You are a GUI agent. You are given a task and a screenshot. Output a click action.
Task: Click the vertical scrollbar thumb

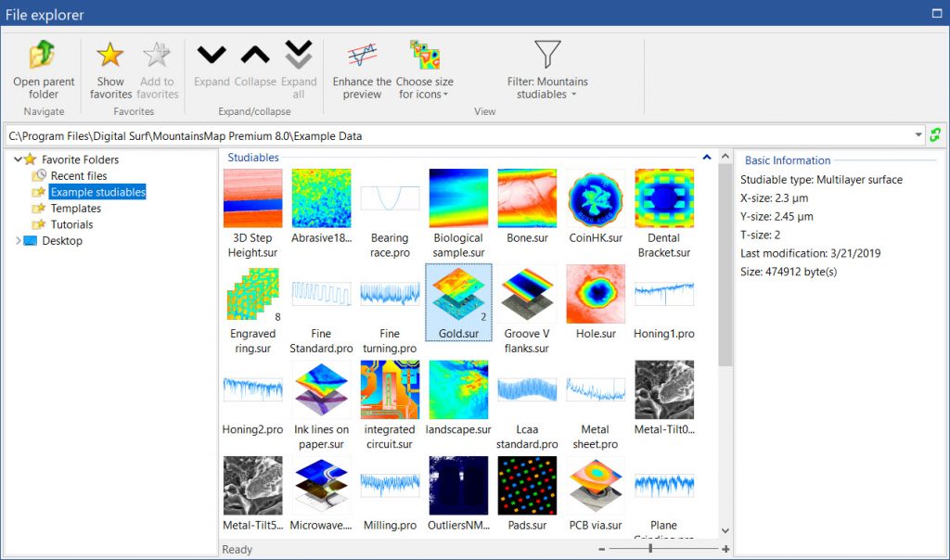pyautogui.click(x=725, y=264)
